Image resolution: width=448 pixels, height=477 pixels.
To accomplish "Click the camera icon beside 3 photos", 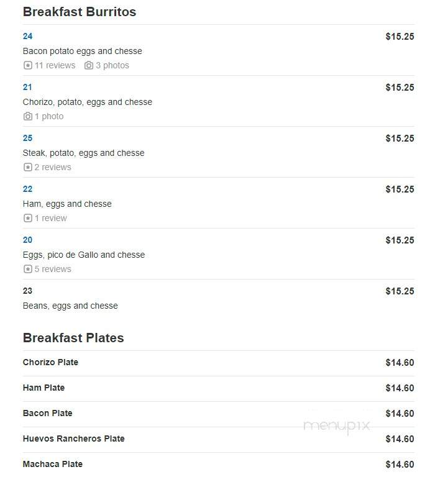I will (x=89, y=65).
